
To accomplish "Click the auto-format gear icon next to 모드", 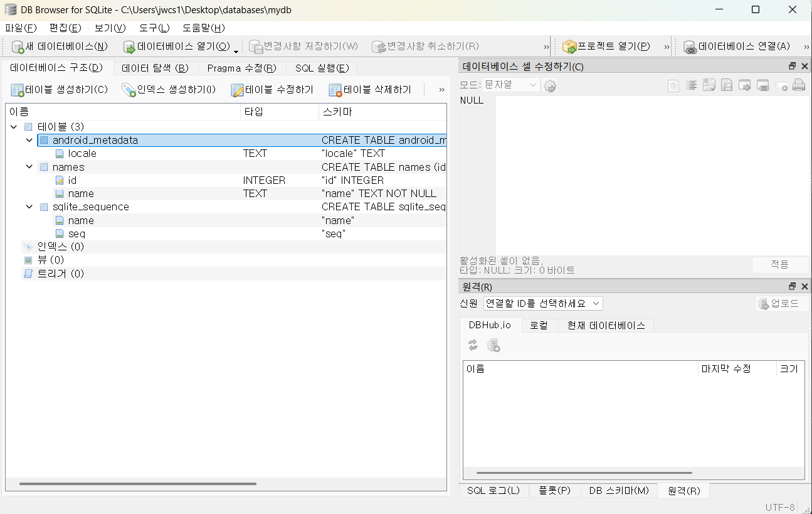I will tap(550, 86).
